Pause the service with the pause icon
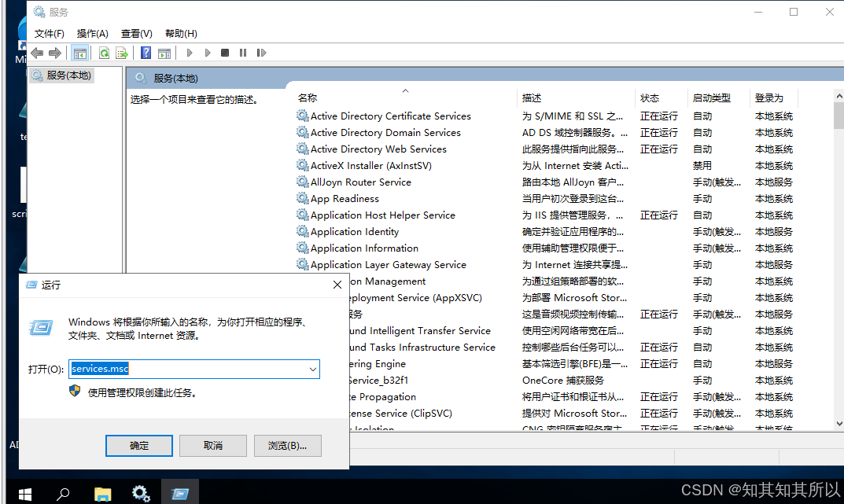The height and width of the screenshot is (504, 844). [243, 53]
